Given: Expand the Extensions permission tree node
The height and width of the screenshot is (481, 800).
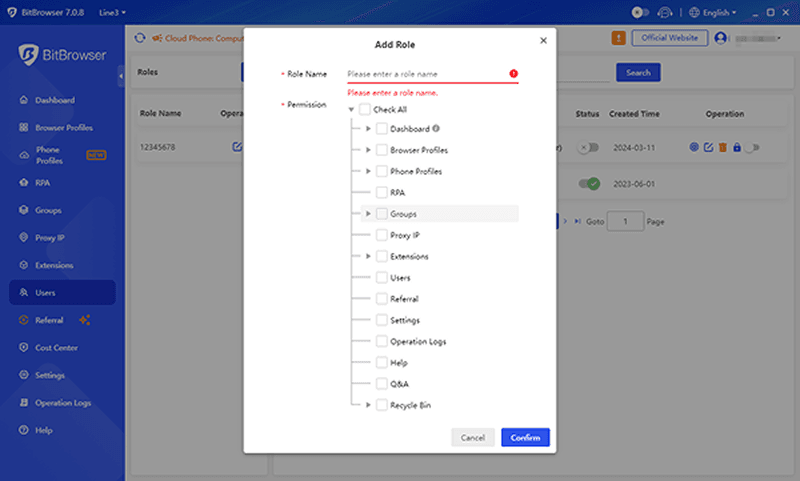Looking at the screenshot, I should click(368, 257).
